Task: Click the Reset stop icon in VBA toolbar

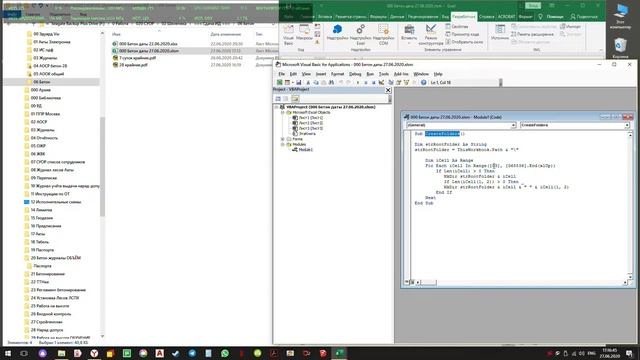Action: (x=373, y=82)
